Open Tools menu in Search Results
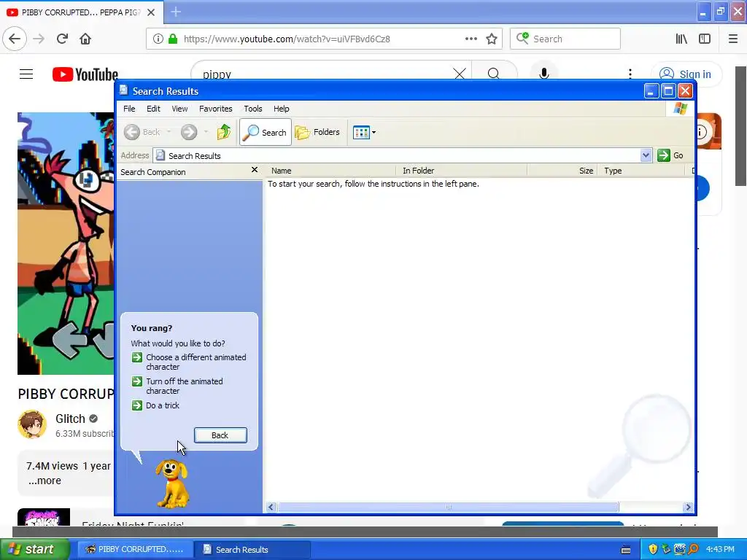The width and height of the screenshot is (747, 560). pos(253,109)
